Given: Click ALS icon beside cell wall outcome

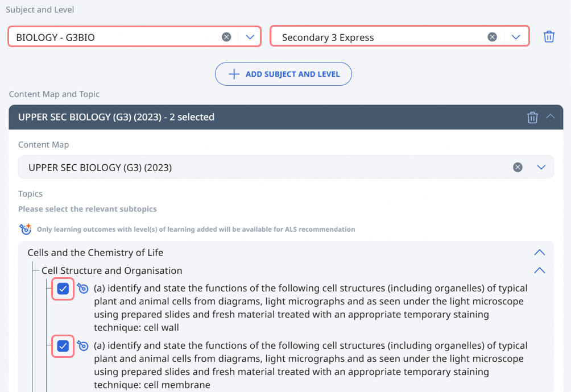Looking at the screenshot, I should [83, 289].
